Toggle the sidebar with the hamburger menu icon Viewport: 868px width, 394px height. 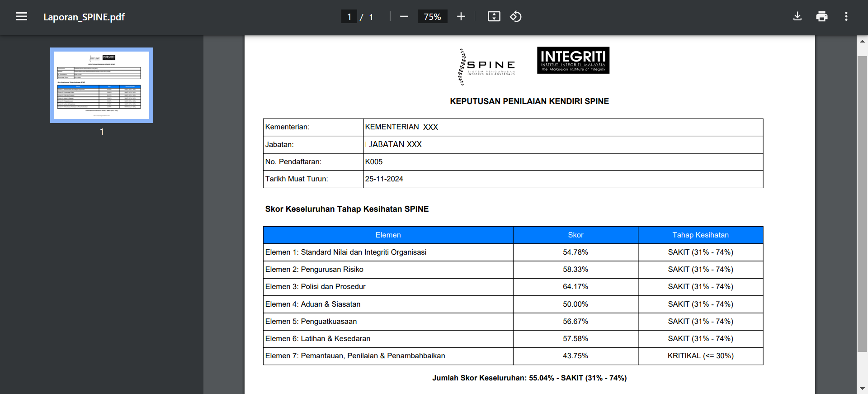22,17
